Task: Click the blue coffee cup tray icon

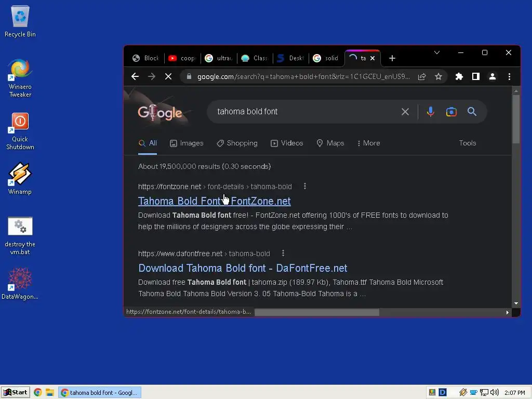Action: pos(474,393)
